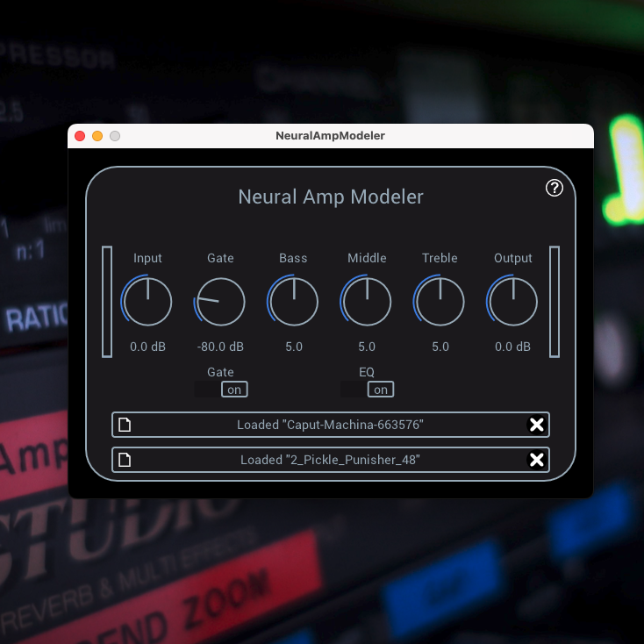The height and width of the screenshot is (644, 644).
Task: Click the NeuralAmpModeler window title bar
Action: 331,136
